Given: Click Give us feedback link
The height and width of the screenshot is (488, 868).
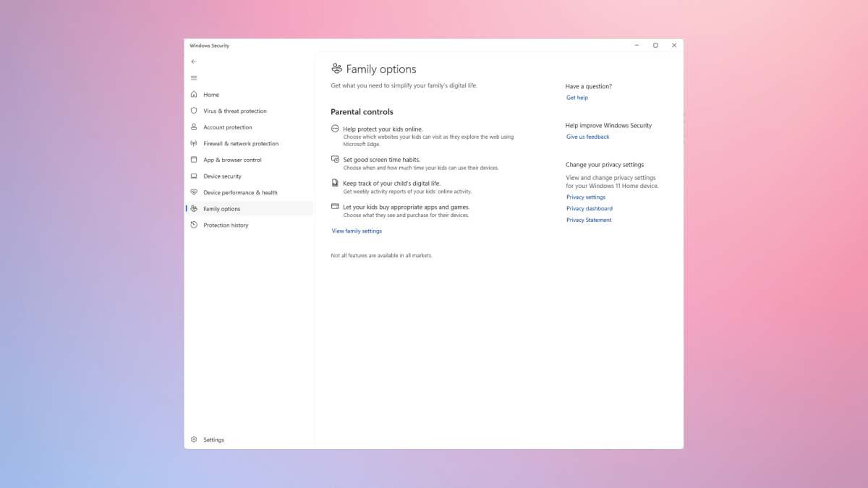Looking at the screenshot, I should pos(588,137).
